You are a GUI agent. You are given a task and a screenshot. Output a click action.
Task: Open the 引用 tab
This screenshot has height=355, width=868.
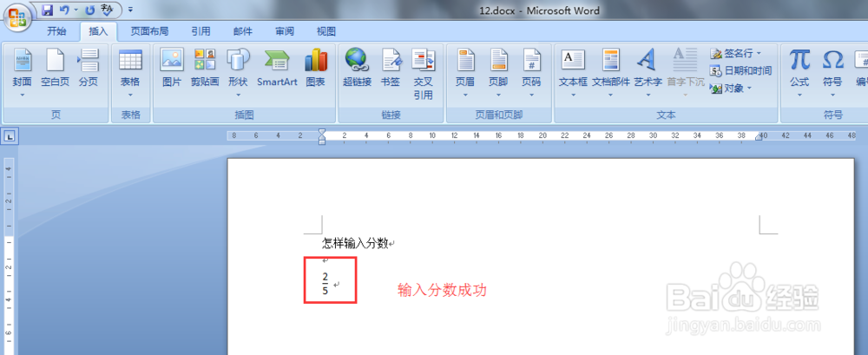click(x=201, y=31)
